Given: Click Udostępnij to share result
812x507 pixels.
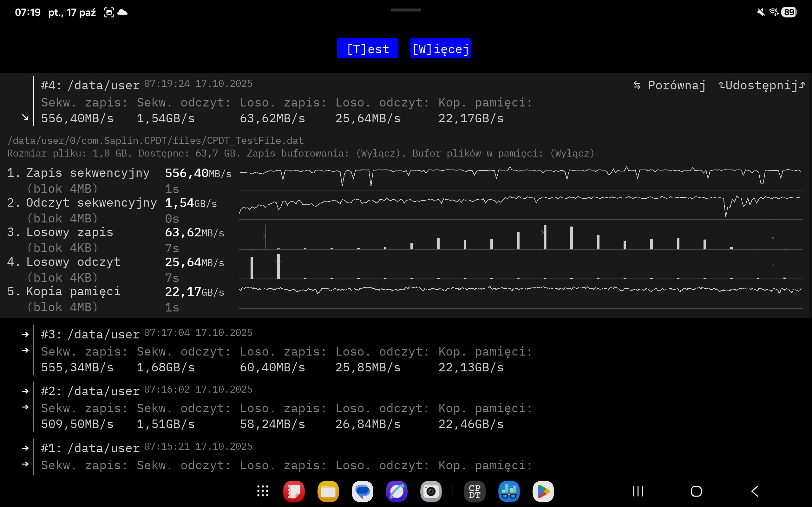Looking at the screenshot, I should coord(761,86).
